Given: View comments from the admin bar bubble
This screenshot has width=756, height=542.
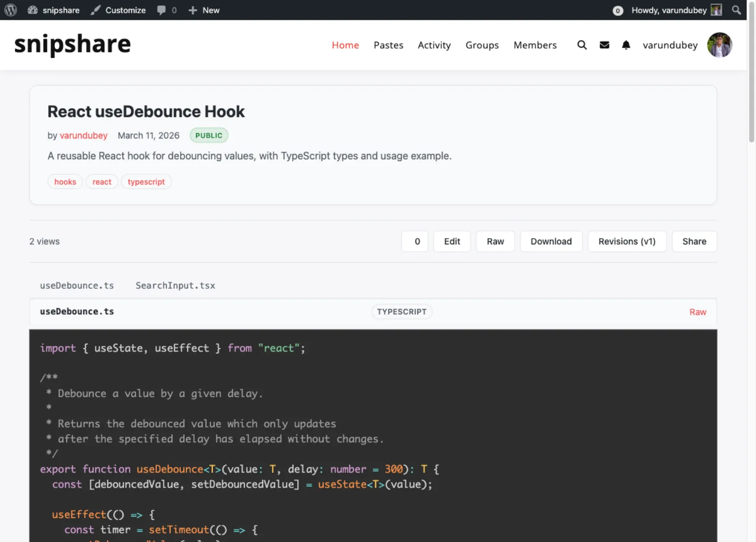Looking at the screenshot, I should 167,10.
